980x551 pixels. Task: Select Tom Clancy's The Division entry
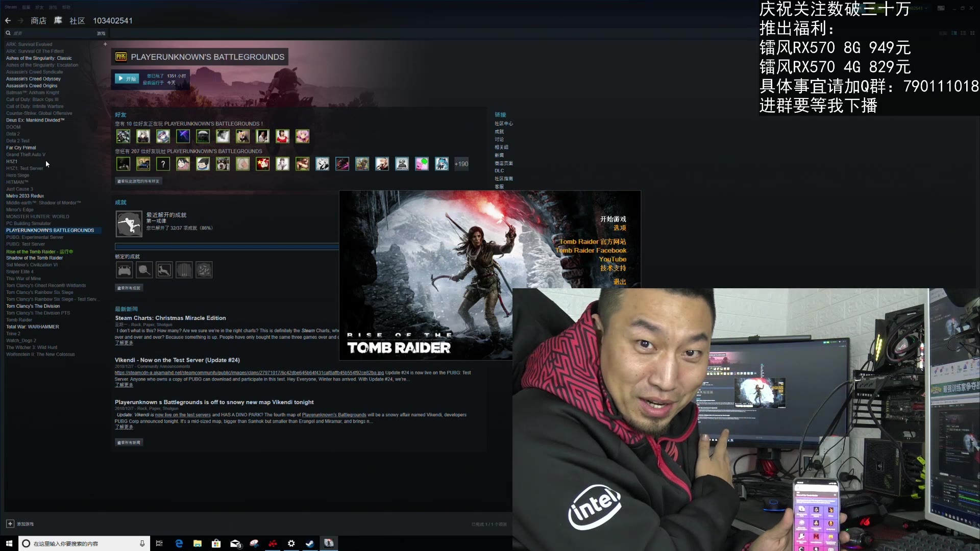pos(33,306)
